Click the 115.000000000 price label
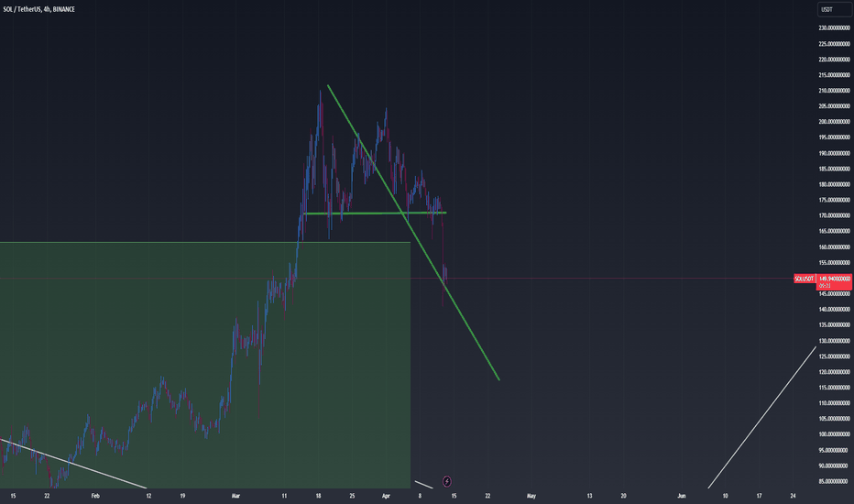The height and width of the screenshot is (504, 854). click(x=835, y=388)
